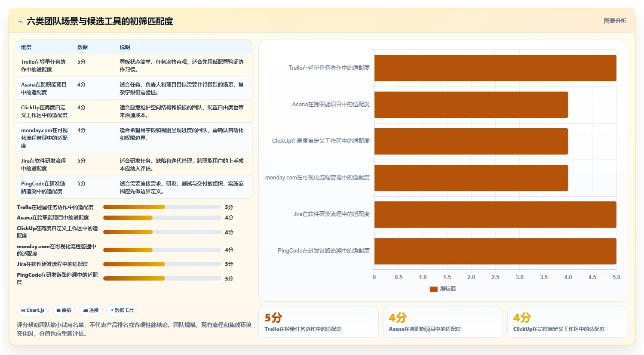Open the 4分 Asana summary card
Image resolution: width=644 pixels, height=355 pixels.
click(443, 322)
